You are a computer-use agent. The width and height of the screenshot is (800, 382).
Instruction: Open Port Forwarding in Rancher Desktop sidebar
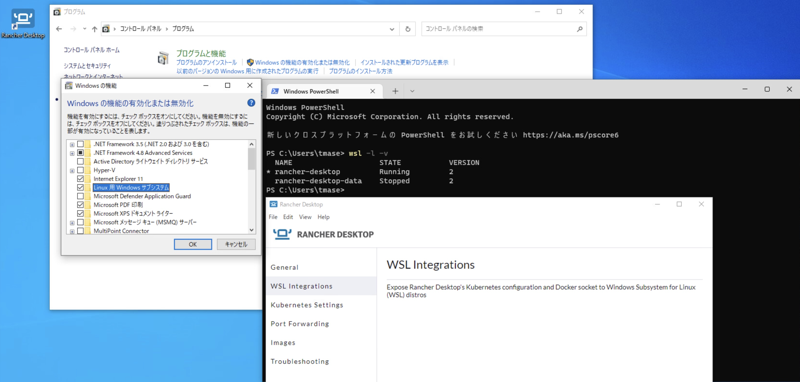pyautogui.click(x=321, y=324)
